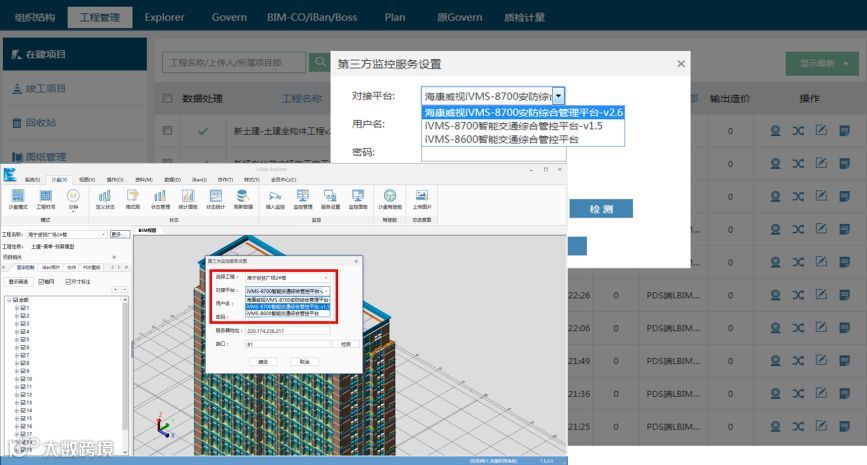Click the shuffle icon in 新土建 row
The width and height of the screenshot is (867, 465).
coord(798,131)
